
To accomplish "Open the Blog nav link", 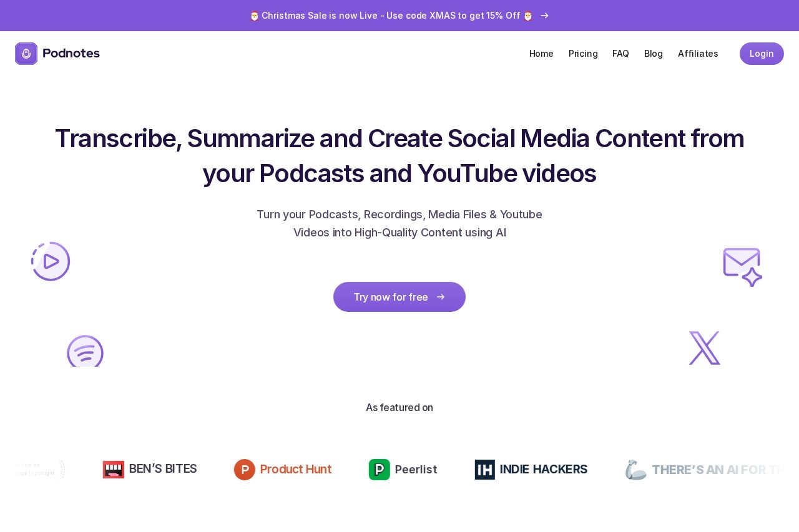I will (654, 54).
